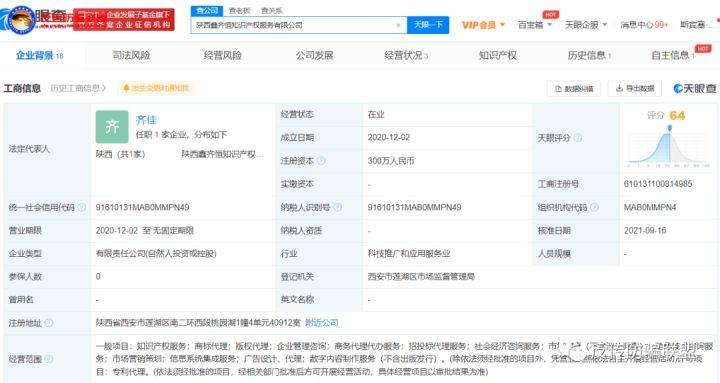Select the business term 2020-12-02 至 无固定期限
The image size is (720, 383).
tap(145, 230)
